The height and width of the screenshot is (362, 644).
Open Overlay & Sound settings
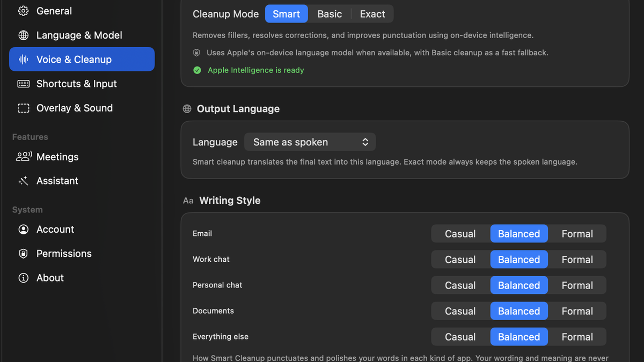tap(82, 108)
